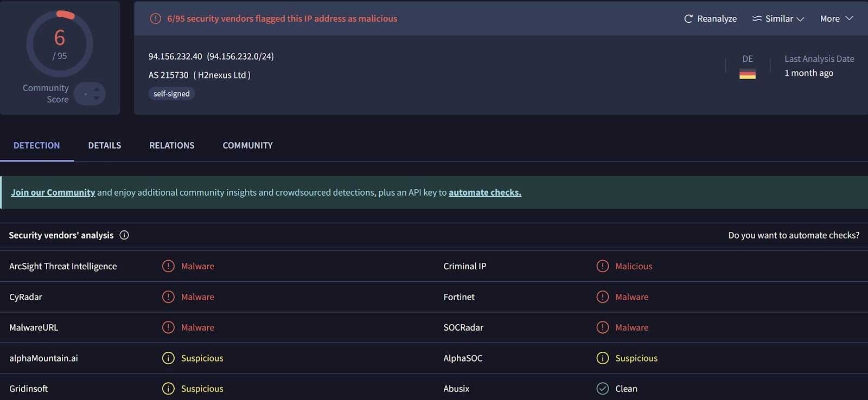Click the Clean checkmark icon for Abusix

(603, 388)
